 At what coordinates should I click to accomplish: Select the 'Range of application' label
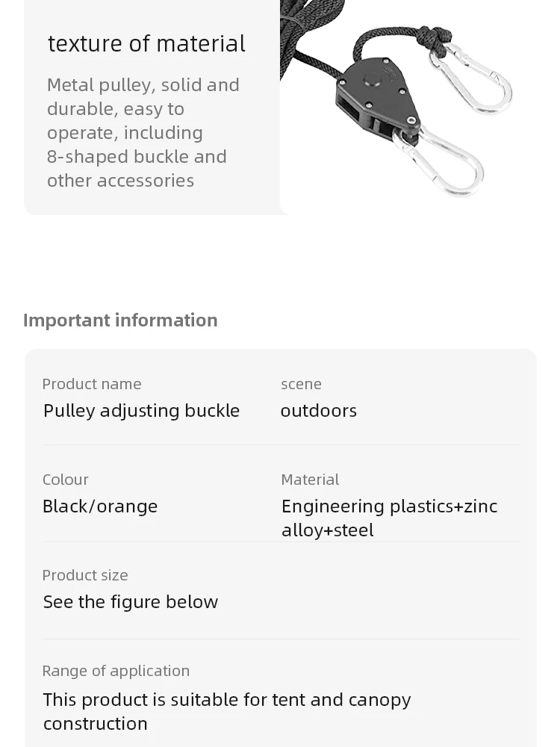tap(116, 671)
